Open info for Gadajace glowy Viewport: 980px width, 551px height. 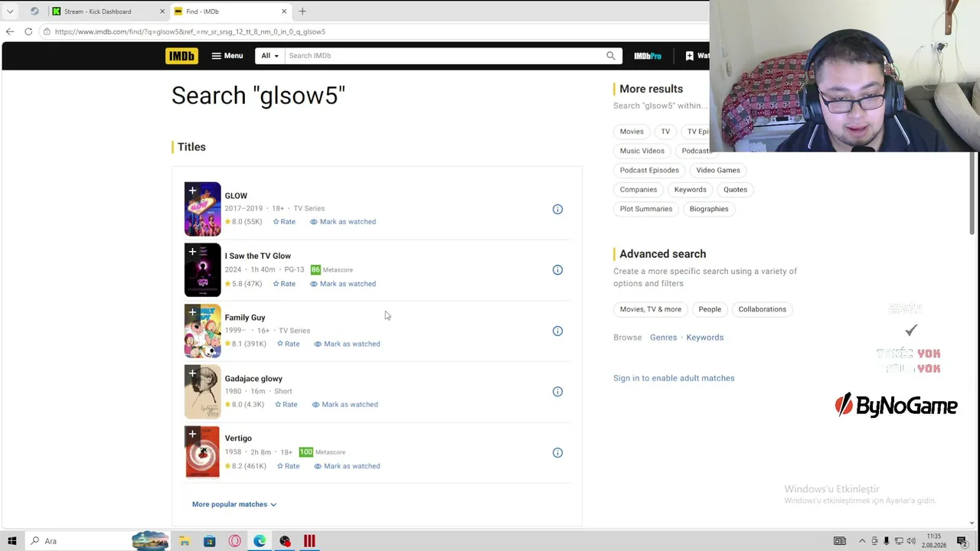[557, 391]
